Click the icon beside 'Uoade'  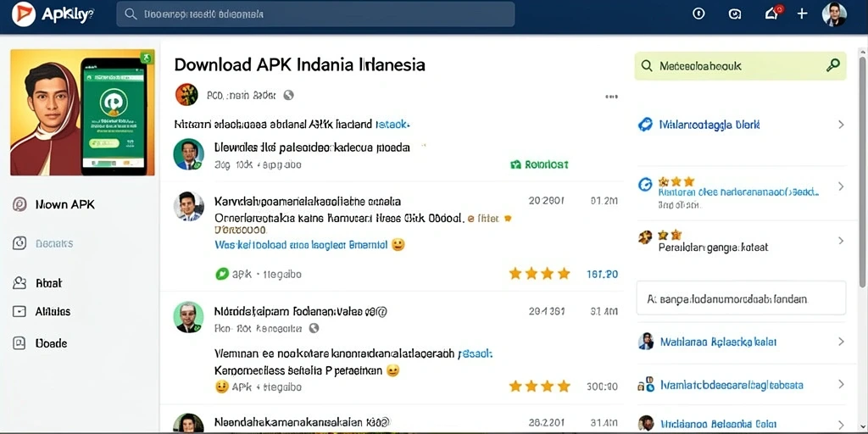coord(19,343)
